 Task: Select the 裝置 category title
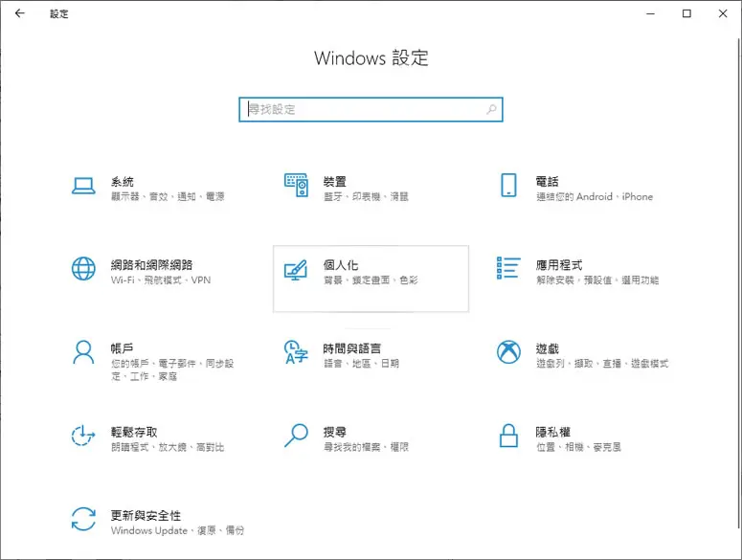[334, 182]
